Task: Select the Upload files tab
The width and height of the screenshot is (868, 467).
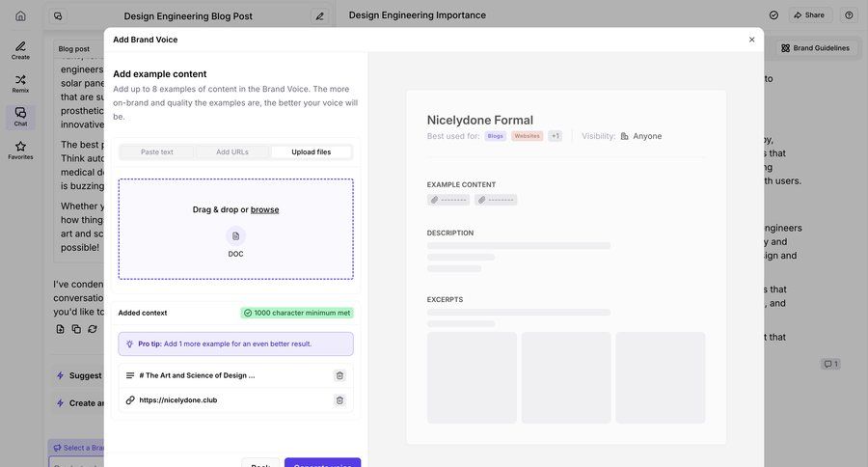Action: point(312,151)
